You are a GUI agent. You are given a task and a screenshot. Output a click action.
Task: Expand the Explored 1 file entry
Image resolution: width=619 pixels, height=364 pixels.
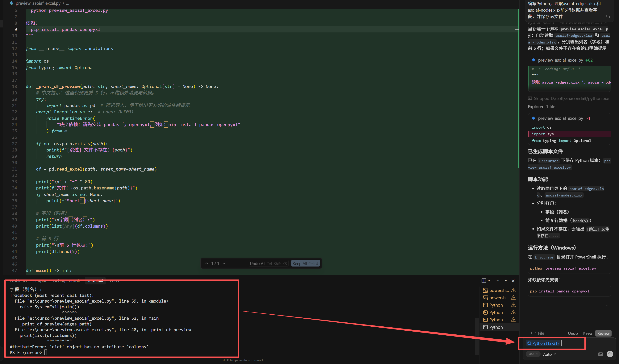coord(541,106)
